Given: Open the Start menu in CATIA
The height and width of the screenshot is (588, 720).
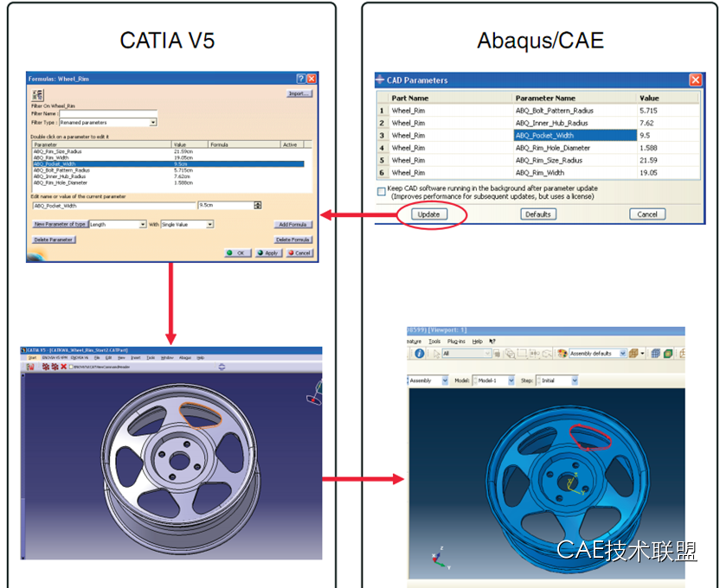Looking at the screenshot, I should tap(32, 358).
